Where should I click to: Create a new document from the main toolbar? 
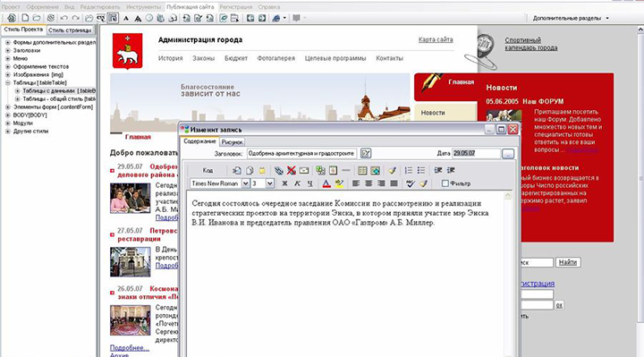point(25,18)
